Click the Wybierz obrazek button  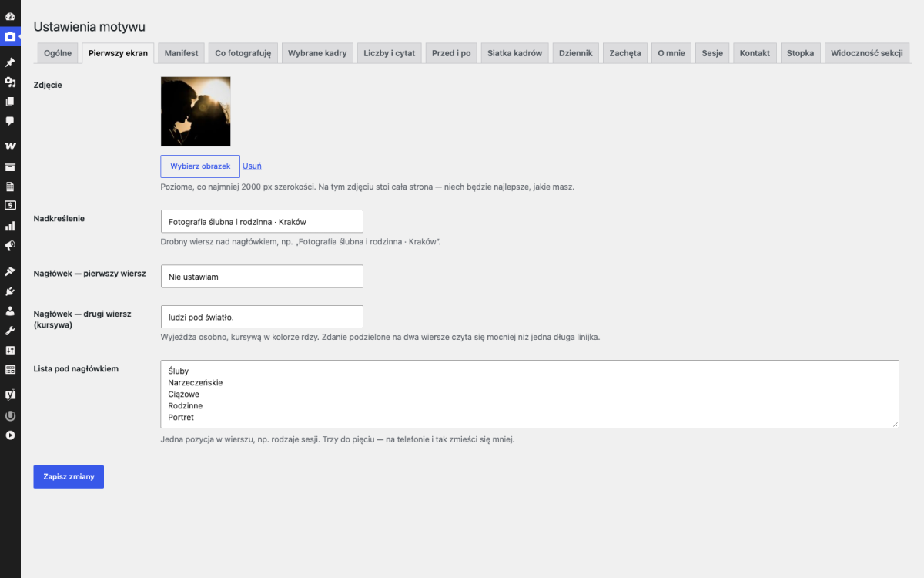click(200, 166)
